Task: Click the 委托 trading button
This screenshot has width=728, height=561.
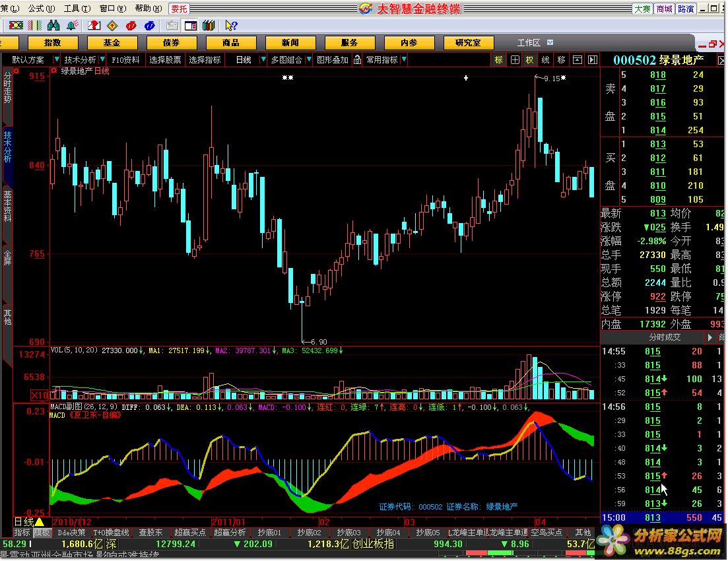Action: tap(179, 9)
